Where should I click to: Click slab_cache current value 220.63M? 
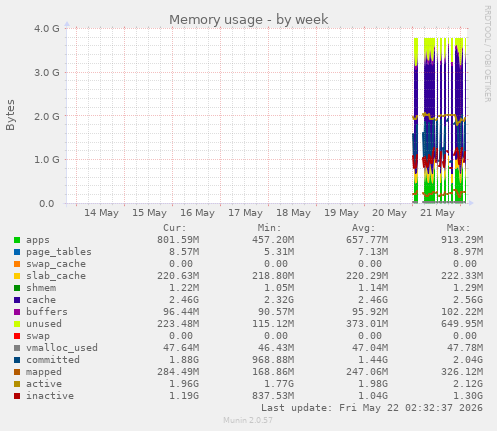178,276
